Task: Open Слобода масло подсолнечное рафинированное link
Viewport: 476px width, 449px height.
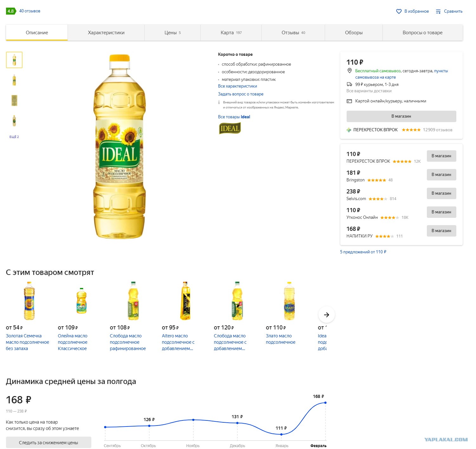Action: coord(128,342)
